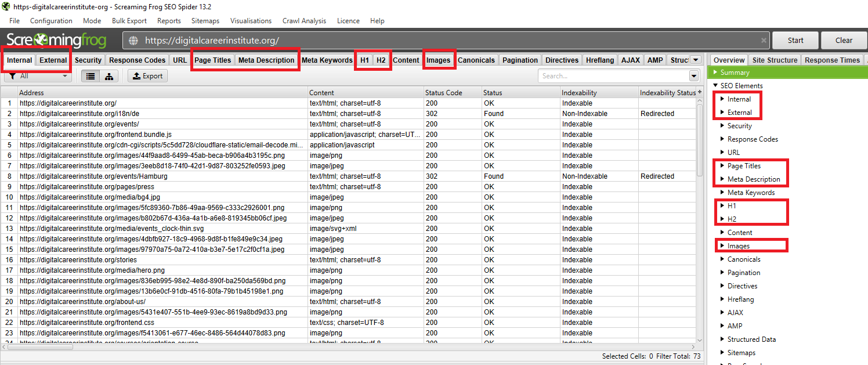Open the Site Structure tab
868x365 pixels.
pos(775,60)
